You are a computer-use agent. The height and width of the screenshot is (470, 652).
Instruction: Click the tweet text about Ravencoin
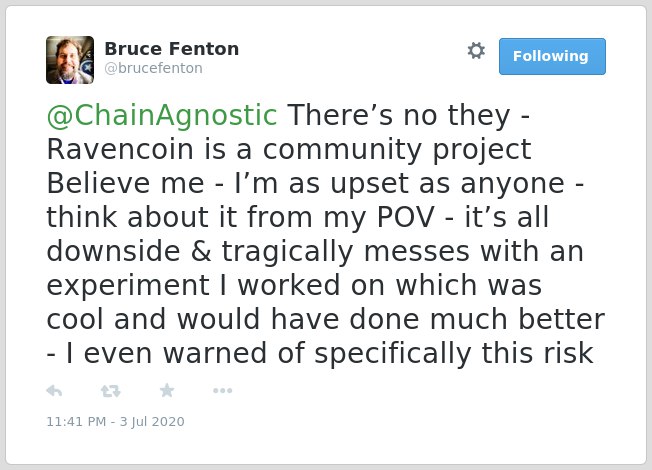pos(326,234)
